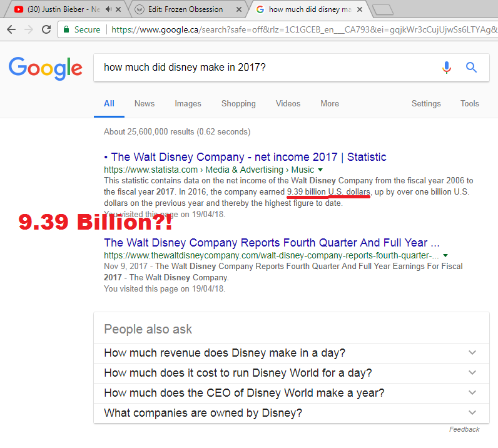Viewport: 498px width, 448px height.
Task: Click the browser forward arrow
Action: tap(29, 29)
